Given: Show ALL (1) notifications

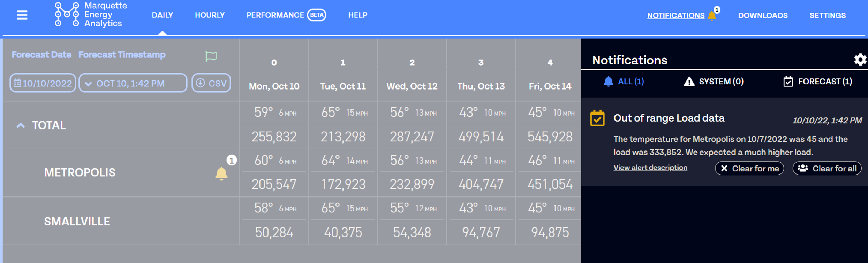Looking at the screenshot, I should coord(624,82).
